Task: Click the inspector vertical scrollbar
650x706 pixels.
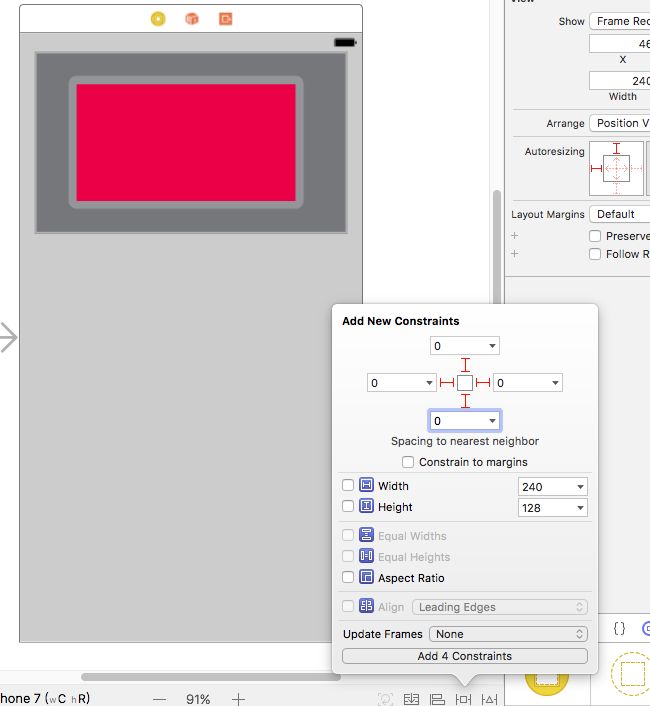Action: [497, 247]
